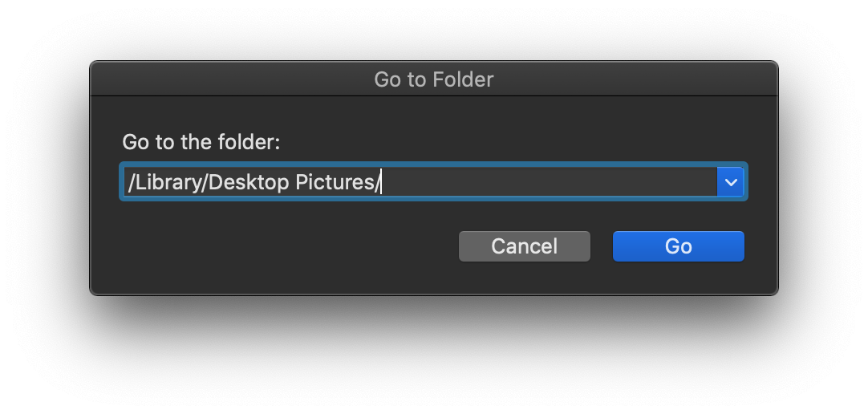Click the "Go to Folder" title text
Image resolution: width=868 pixels, height=414 pixels.
click(x=433, y=79)
